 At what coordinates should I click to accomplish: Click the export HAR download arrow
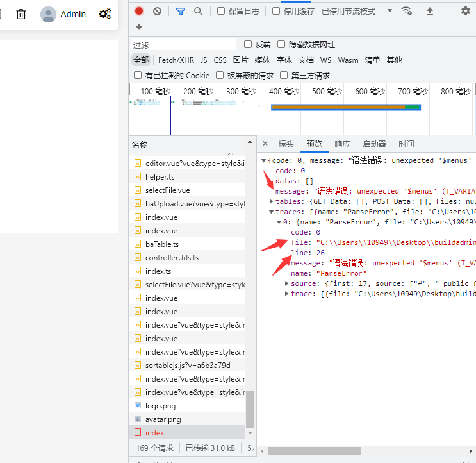coord(139,28)
